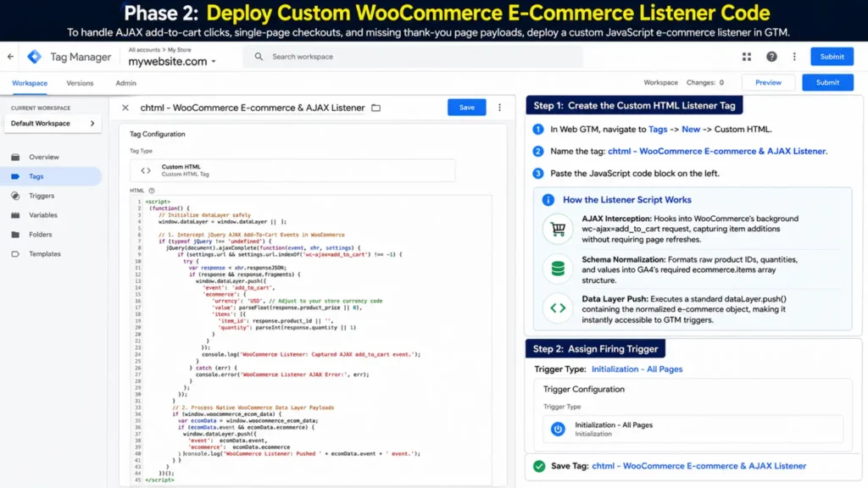Viewport: 868px width, 488px height.
Task: Go back using the left arrow icon
Action: coord(10,57)
